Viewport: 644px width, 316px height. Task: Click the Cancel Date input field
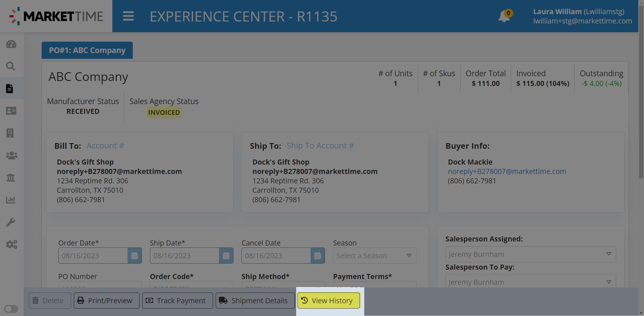[276, 256]
